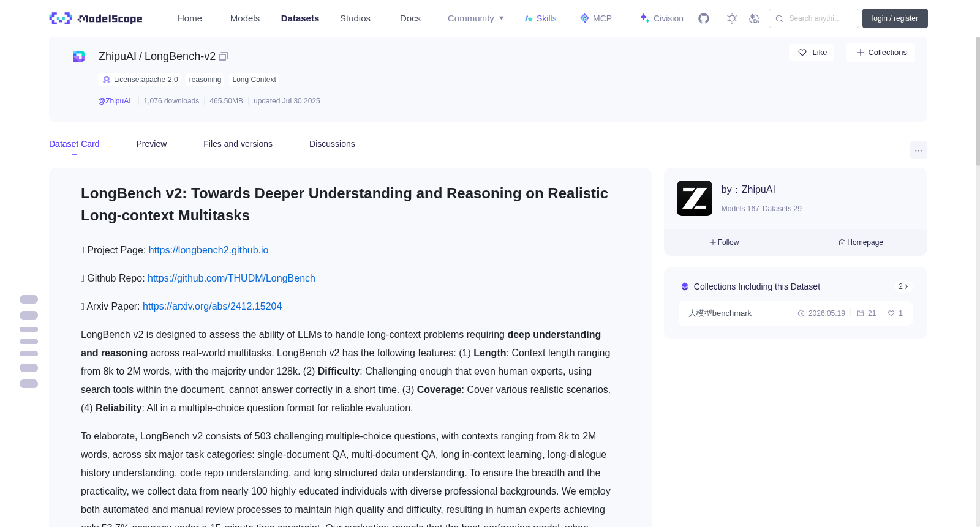Click the 'updated Jul 30,2025' text
The height and width of the screenshot is (527, 980).
point(287,101)
